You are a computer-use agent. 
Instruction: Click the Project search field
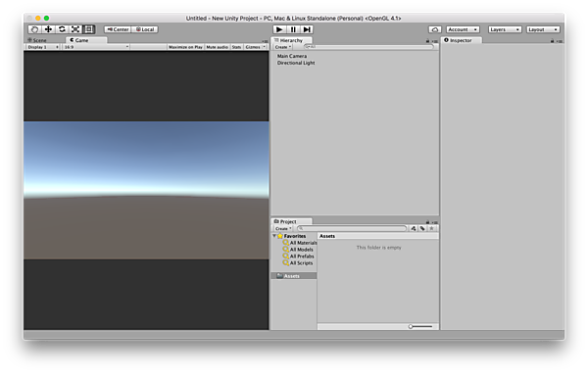[352, 228]
